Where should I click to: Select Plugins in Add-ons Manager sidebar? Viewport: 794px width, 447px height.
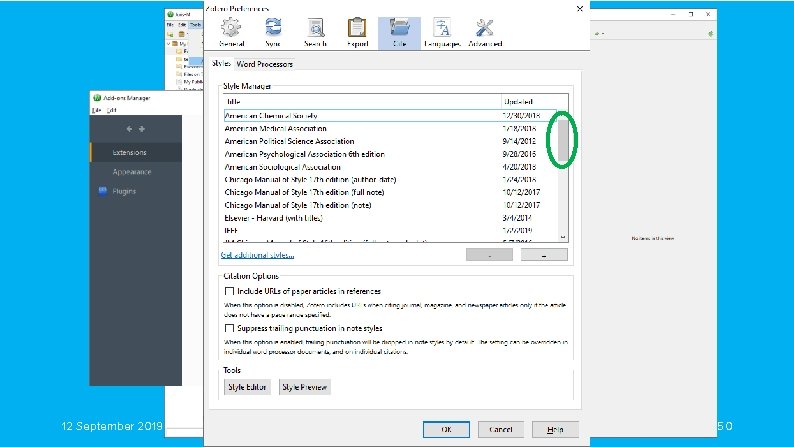136,191
